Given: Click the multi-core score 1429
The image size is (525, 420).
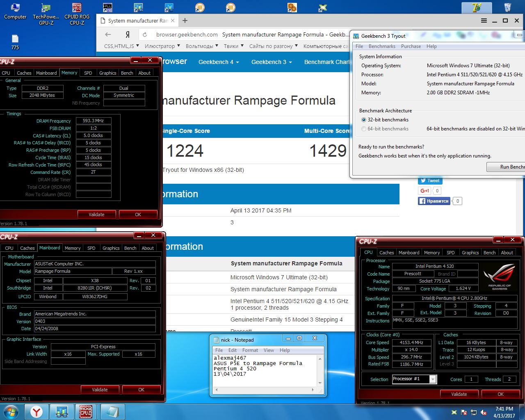Looking at the screenshot, I should click(328, 151).
